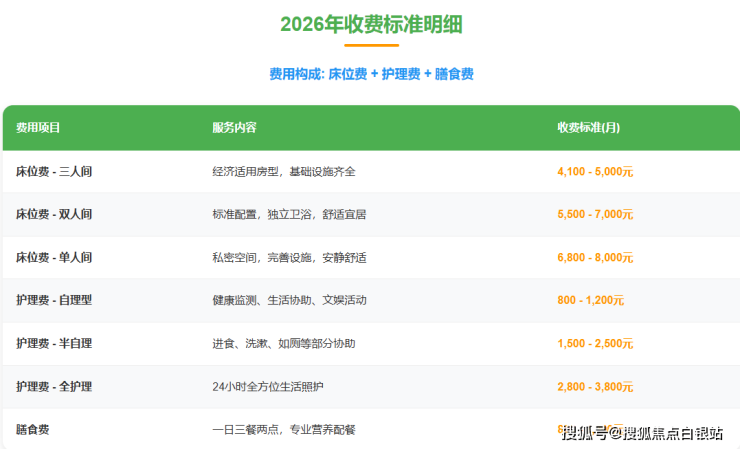Click the 标准配置，独立卫浴 description
740x449 pixels.
click(289, 214)
